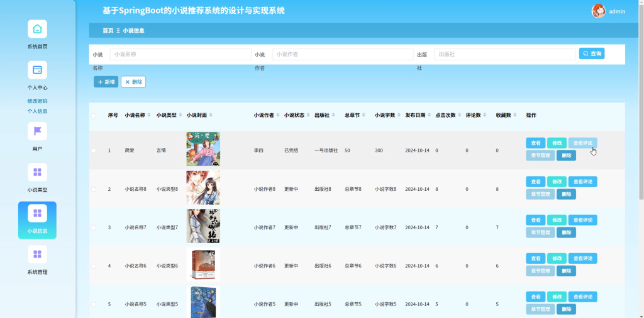Open the 简爱 cover thumbnail
Image resolution: width=644 pixels, height=318 pixels.
tap(203, 149)
